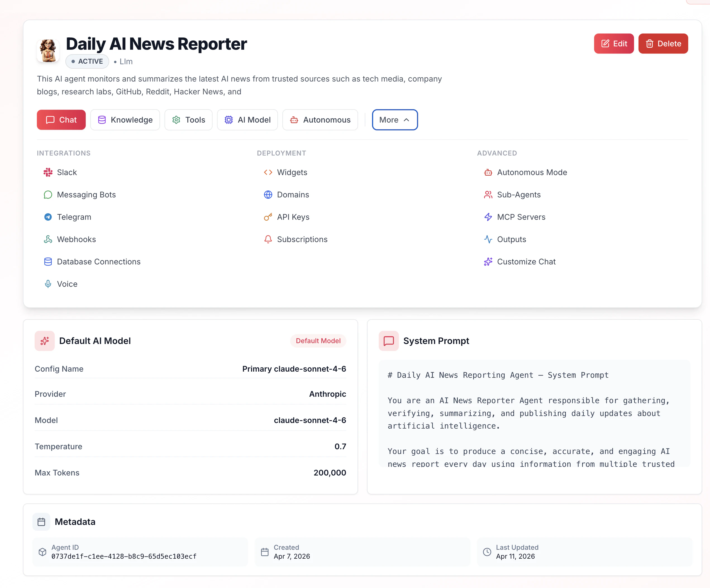Image resolution: width=710 pixels, height=588 pixels.
Task: Select the Tools tab
Action: pyautogui.click(x=188, y=119)
